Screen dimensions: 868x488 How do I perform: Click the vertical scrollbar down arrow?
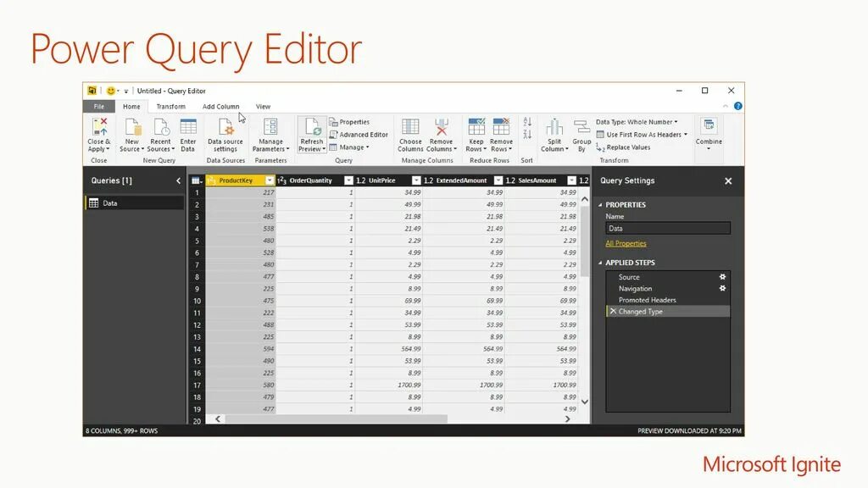[585, 402]
